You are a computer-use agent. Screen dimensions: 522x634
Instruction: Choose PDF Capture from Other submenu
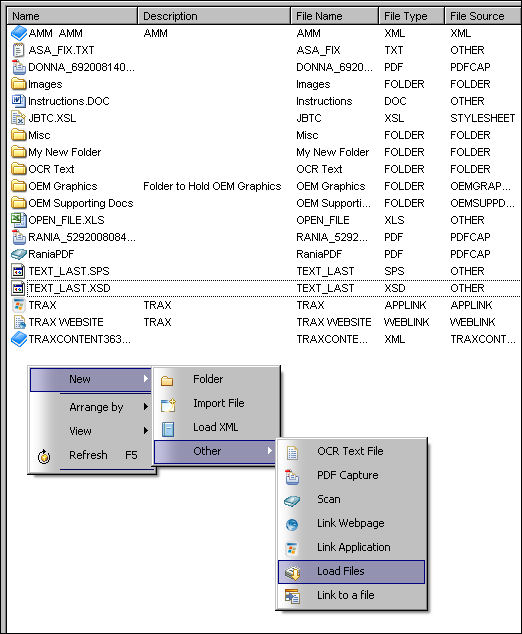[351, 475]
